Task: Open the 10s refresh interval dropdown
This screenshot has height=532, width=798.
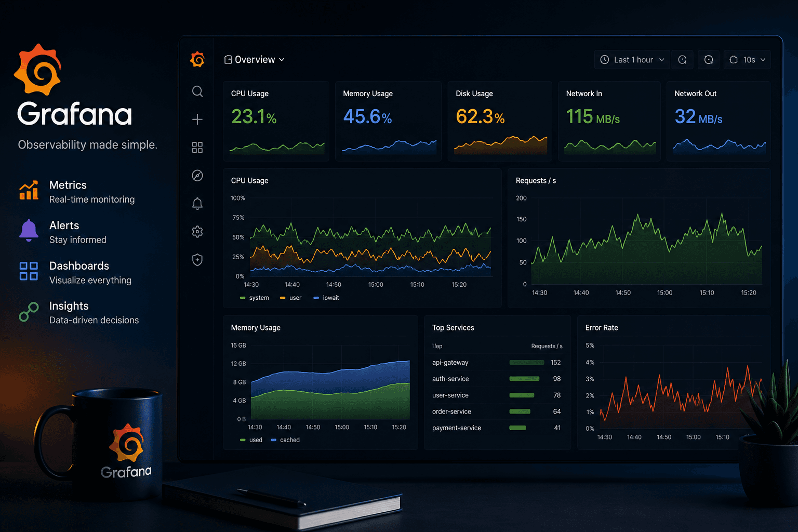Action: click(747, 60)
